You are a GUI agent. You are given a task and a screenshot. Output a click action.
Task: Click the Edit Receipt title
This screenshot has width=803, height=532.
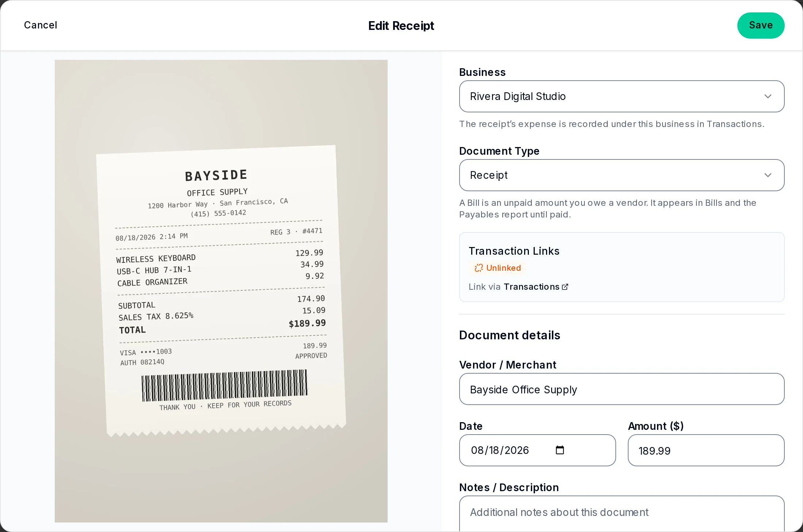[x=401, y=26]
